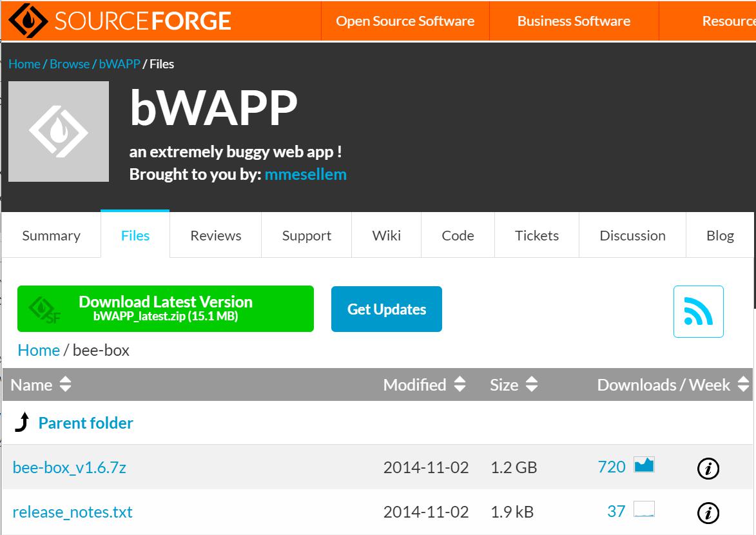Open download stats chart for bee-box_v1.6.7z
Image resolution: width=756 pixels, height=535 pixels.
(644, 465)
